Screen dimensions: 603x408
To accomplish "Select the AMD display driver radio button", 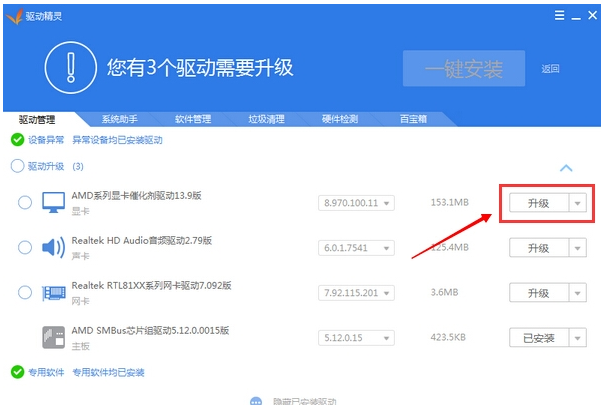I will (x=25, y=203).
